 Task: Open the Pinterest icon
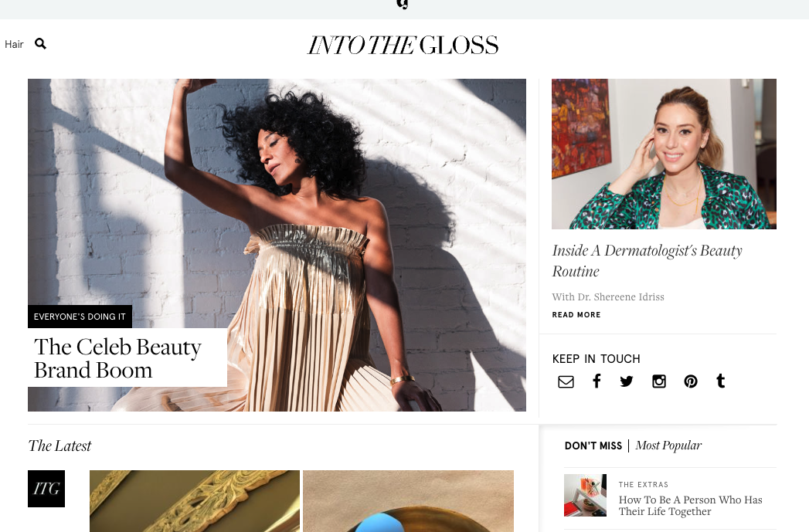click(691, 381)
